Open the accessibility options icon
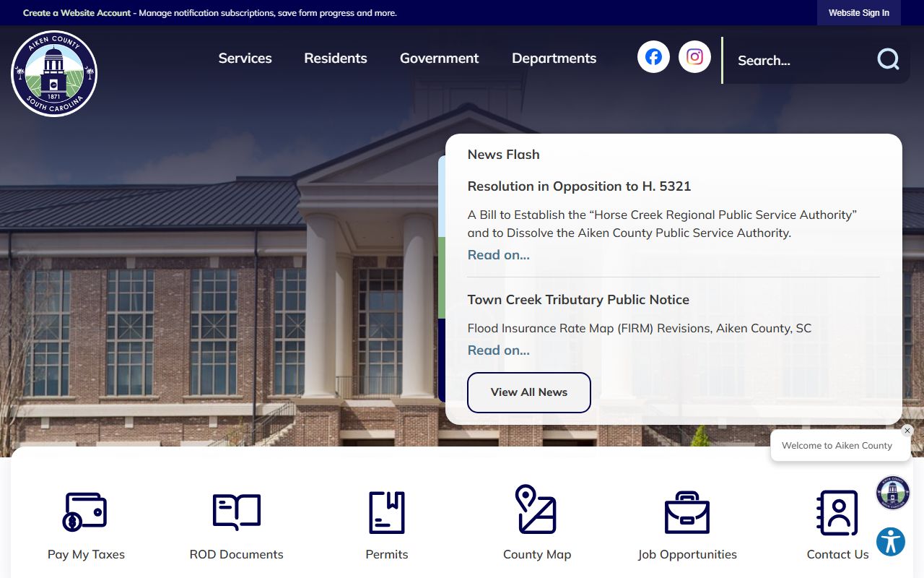 [x=891, y=542]
